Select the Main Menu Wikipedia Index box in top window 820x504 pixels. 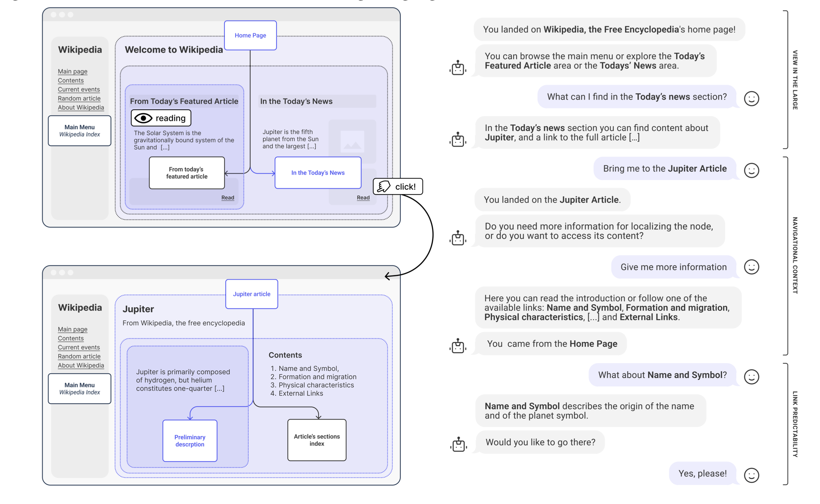pyautogui.click(x=80, y=131)
